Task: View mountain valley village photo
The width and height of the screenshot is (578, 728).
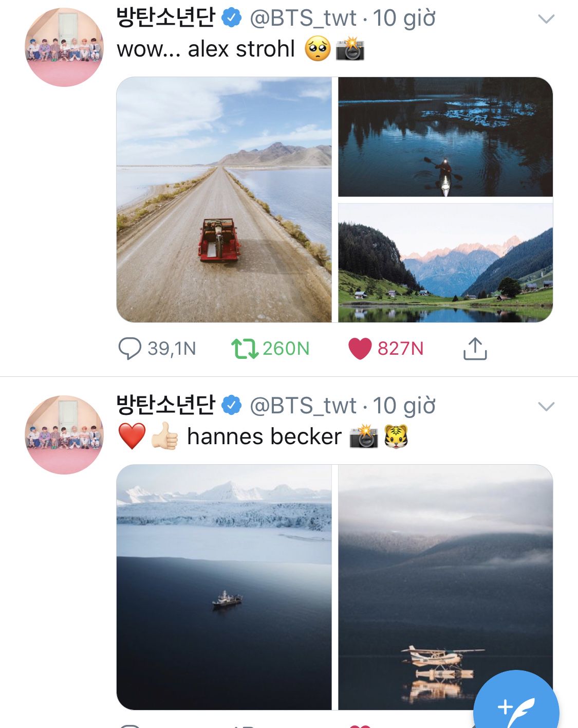Action: point(445,263)
